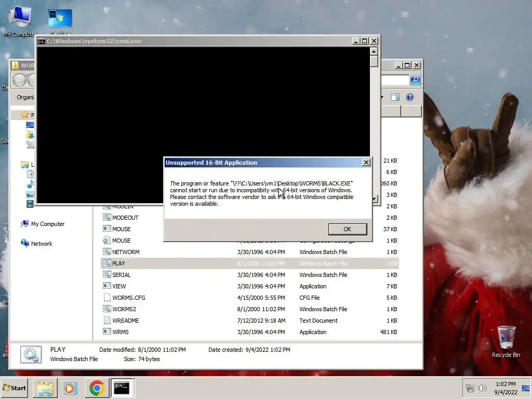
Task: Select My Computer in navigation pane
Action: pos(43,224)
